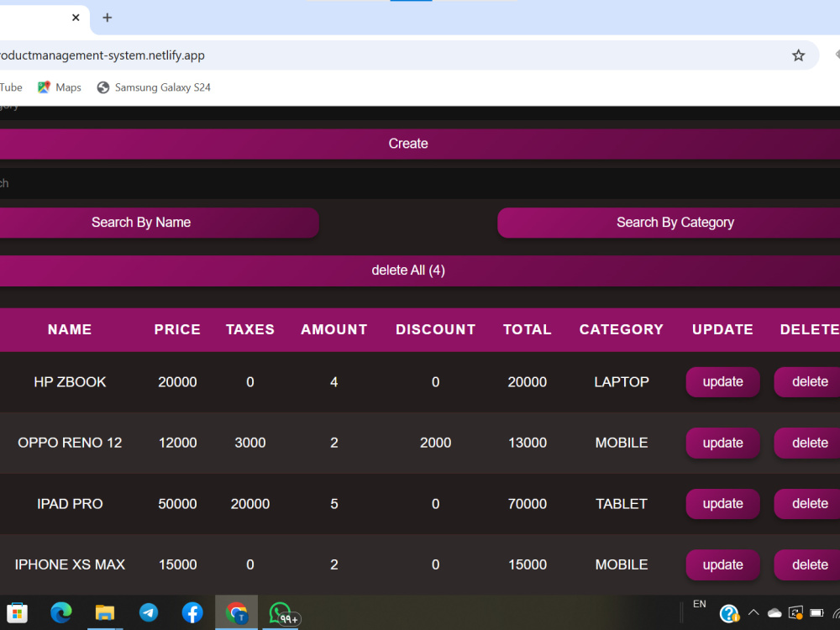
Task: Update the IPHONE XS MAX product
Action: pos(722,564)
